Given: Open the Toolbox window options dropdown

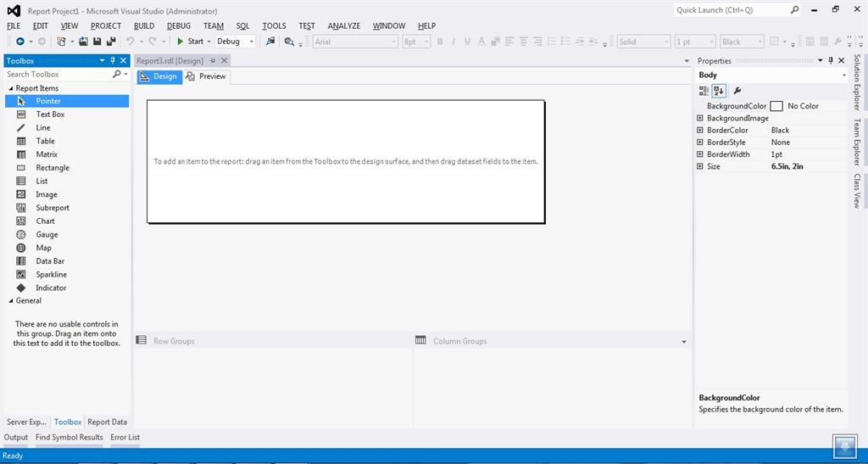Looking at the screenshot, I should [102, 61].
